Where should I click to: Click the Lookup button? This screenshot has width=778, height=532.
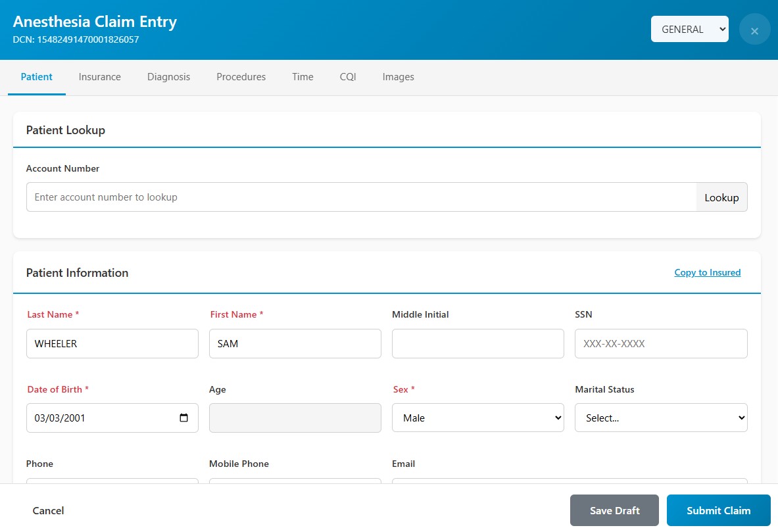pos(721,197)
